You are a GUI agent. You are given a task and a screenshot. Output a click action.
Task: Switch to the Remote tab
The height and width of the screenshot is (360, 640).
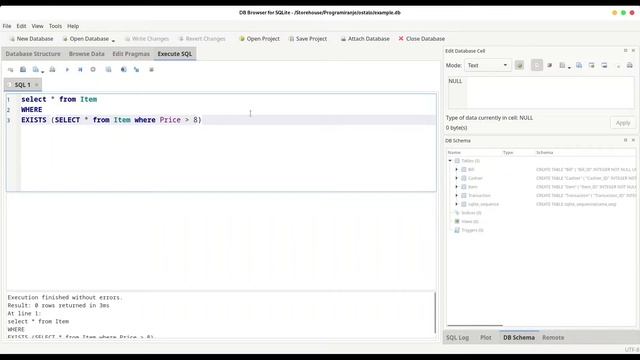(x=553, y=338)
